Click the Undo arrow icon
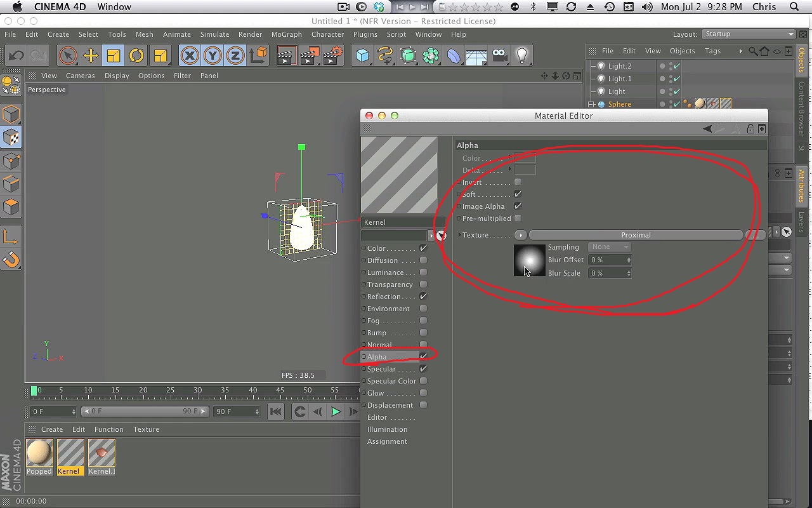 pos(16,56)
